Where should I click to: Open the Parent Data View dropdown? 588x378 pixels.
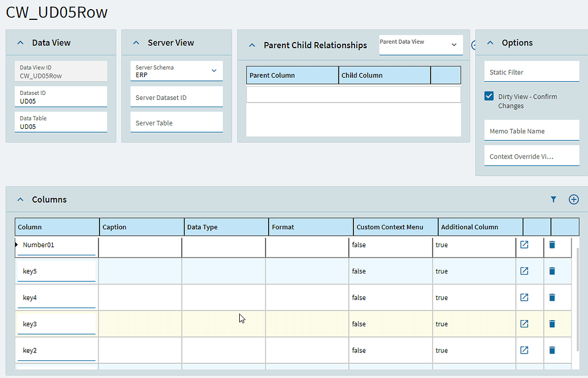click(x=454, y=44)
